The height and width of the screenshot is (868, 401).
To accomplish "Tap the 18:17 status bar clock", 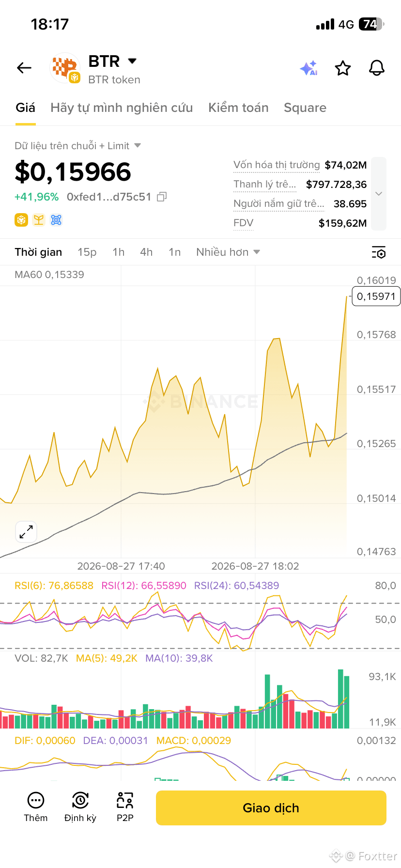I will tap(50, 24).
